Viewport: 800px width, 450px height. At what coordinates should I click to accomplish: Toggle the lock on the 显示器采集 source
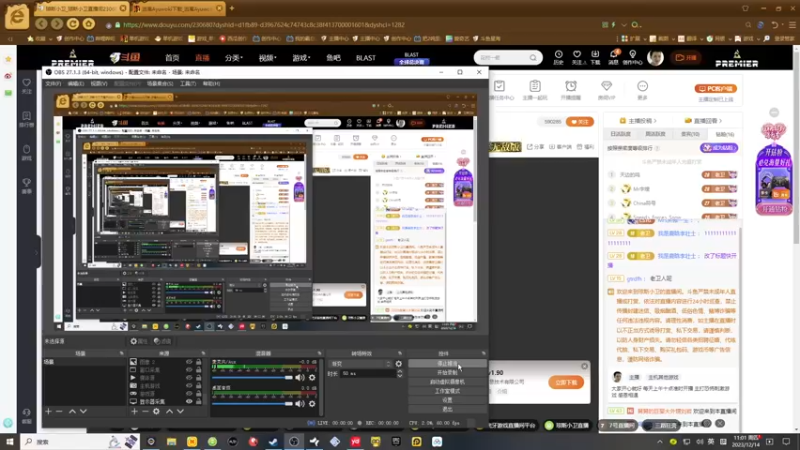pos(198,402)
